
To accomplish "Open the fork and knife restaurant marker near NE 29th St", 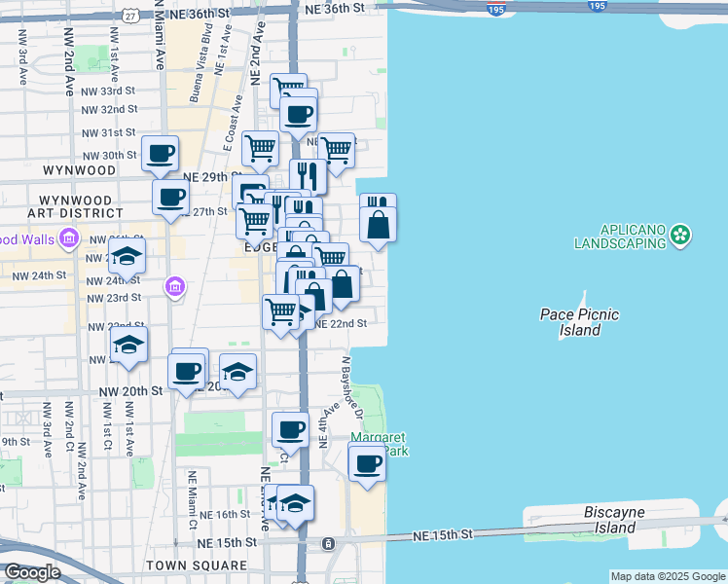I will click(x=309, y=177).
